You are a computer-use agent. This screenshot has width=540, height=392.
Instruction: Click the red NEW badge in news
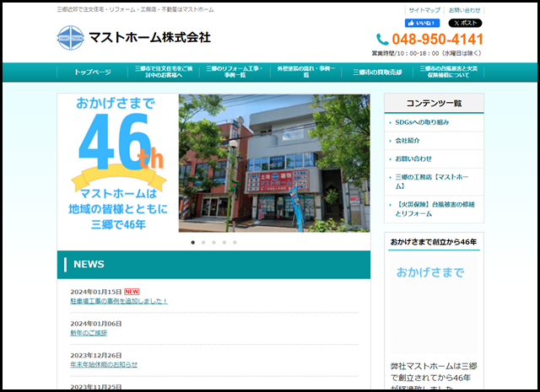tap(132, 292)
